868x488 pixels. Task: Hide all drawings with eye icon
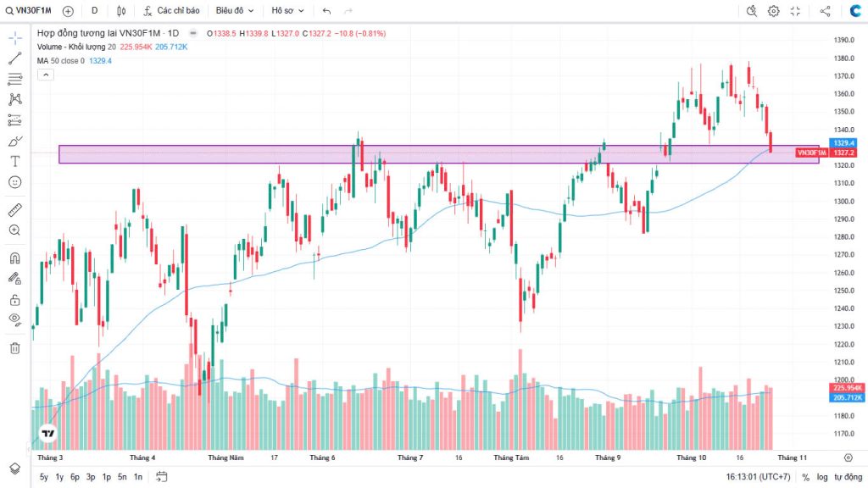click(x=14, y=319)
